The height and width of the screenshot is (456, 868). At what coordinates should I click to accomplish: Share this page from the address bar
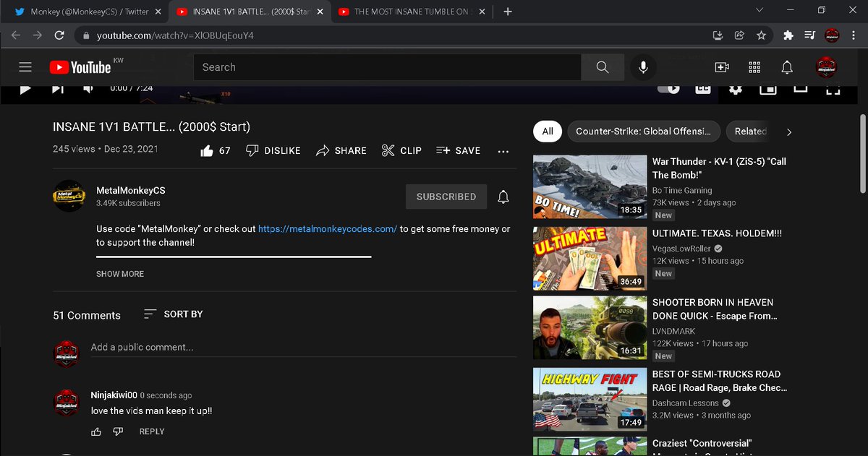point(739,35)
